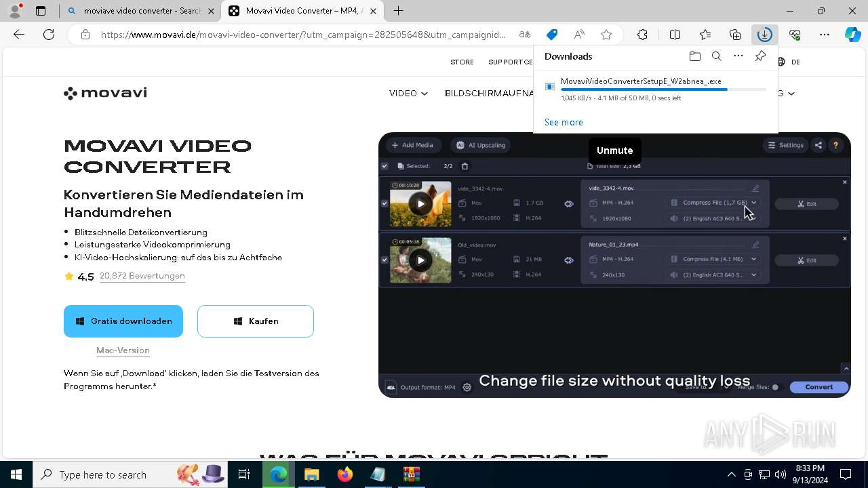Refresh the page

pyautogui.click(x=49, y=35)
